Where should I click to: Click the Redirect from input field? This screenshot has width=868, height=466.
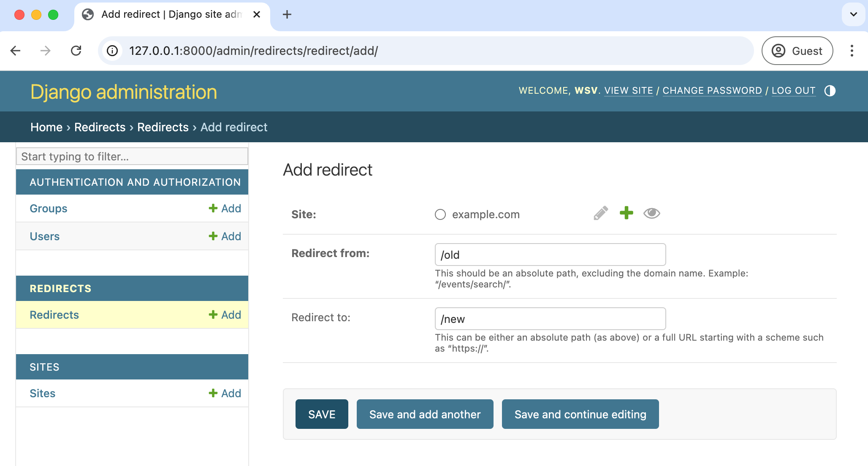[x=550, y=255]
